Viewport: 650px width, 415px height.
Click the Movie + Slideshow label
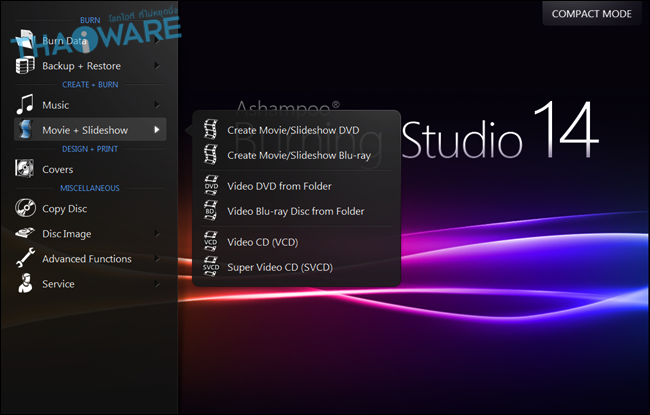click(85, 130)
